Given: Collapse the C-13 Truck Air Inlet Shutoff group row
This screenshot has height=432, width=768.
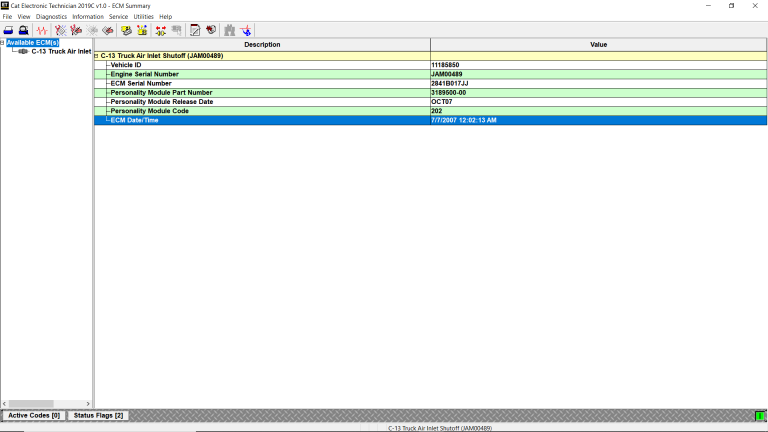Looking at the screenshot, I should click(x=96, y=56).
